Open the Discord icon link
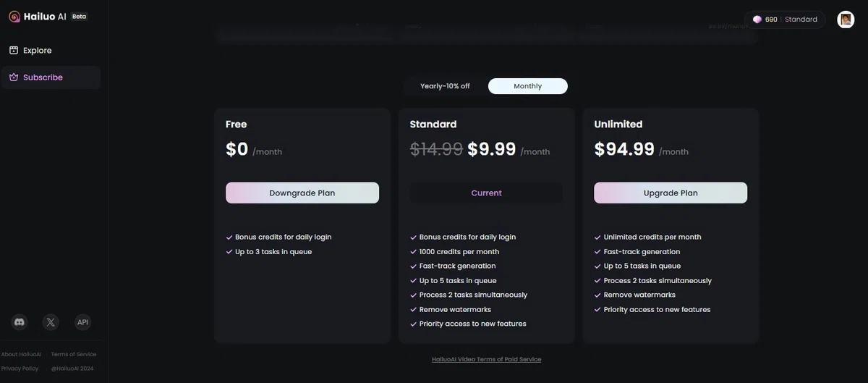Viewport: 868px width, 383px height. tap(20, 322)
